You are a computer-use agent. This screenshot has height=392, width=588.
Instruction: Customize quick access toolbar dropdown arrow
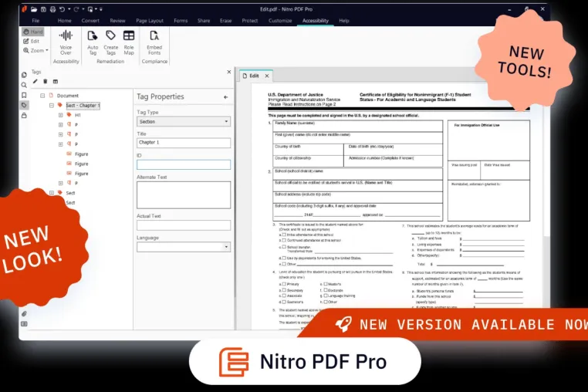[101, 9]
